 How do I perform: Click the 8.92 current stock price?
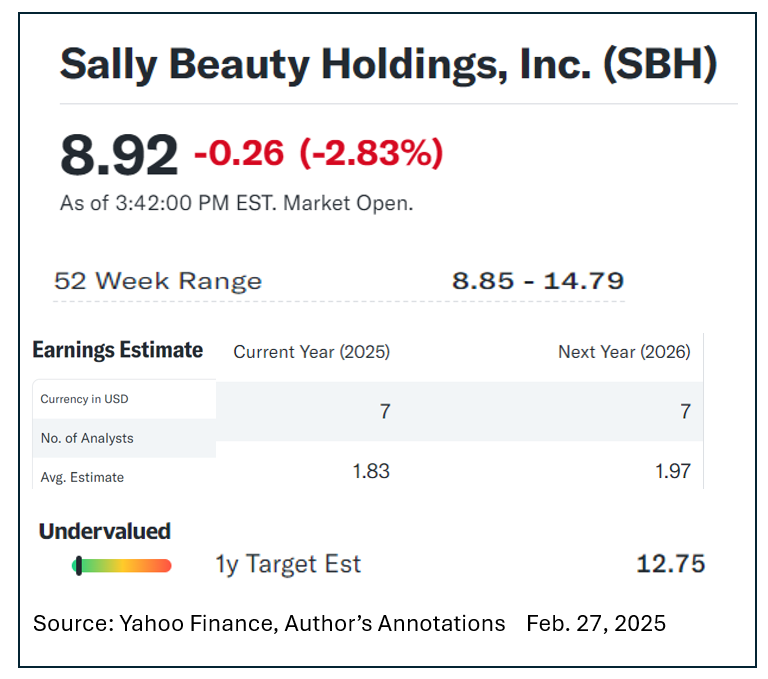point(119,155)
